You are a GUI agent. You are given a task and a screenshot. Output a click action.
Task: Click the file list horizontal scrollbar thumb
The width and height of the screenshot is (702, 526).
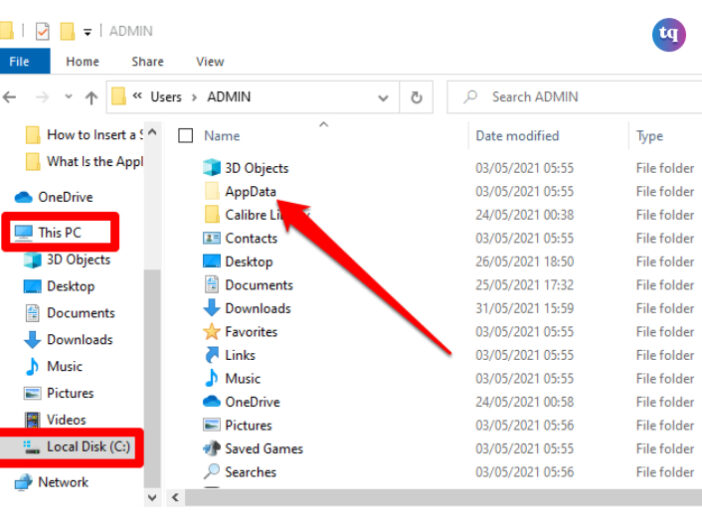click(443, 497)
